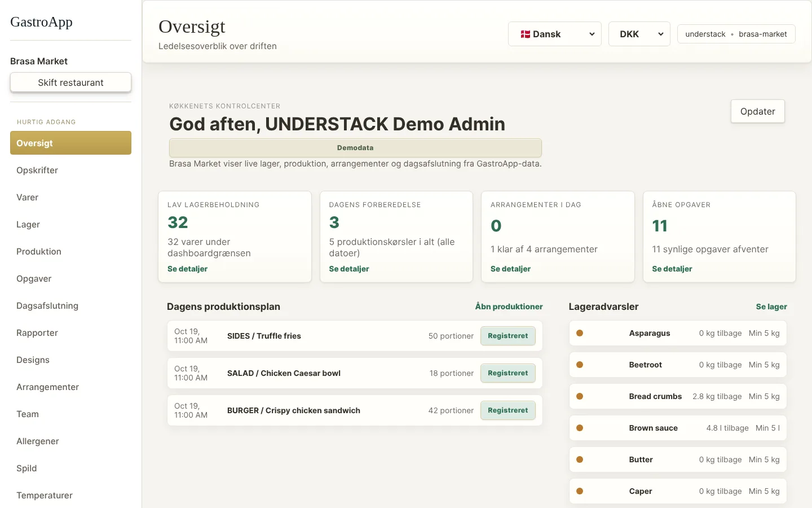Screen dimensions: 812x508
Task: Open Spild in the sidebar
Action: click(70, 468)
